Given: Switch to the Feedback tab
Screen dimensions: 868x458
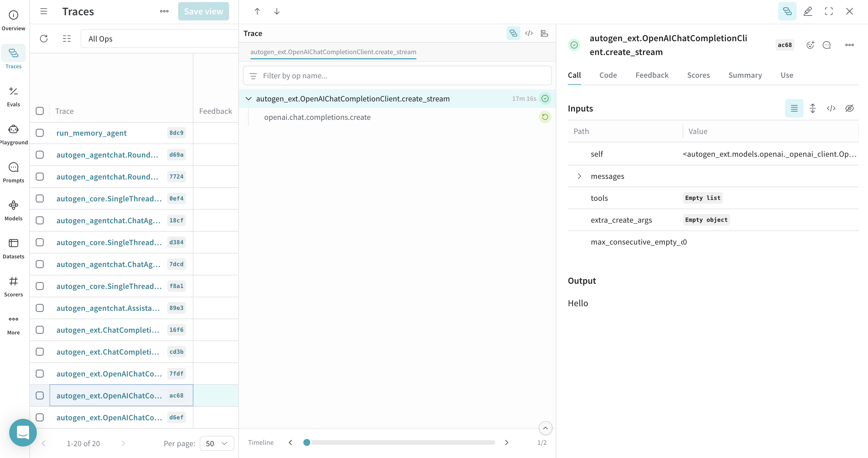Looking at the screenshot, I should tap(652, 75).
